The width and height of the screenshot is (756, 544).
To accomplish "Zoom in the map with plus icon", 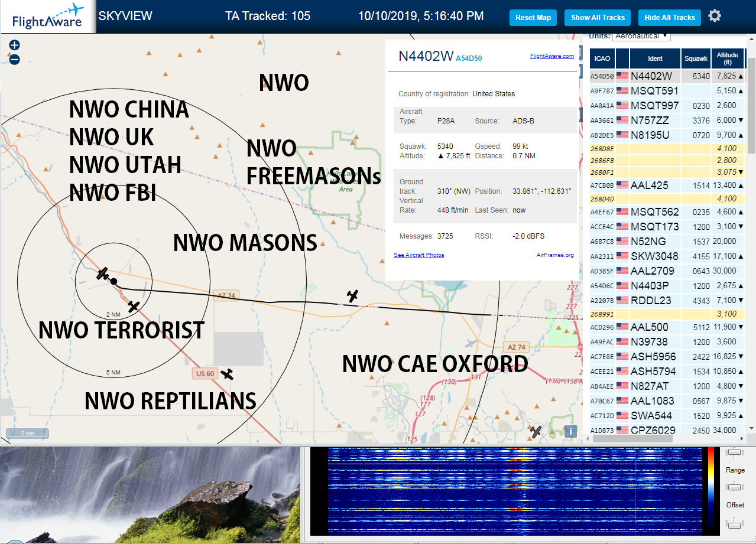I will coord(15,45).
